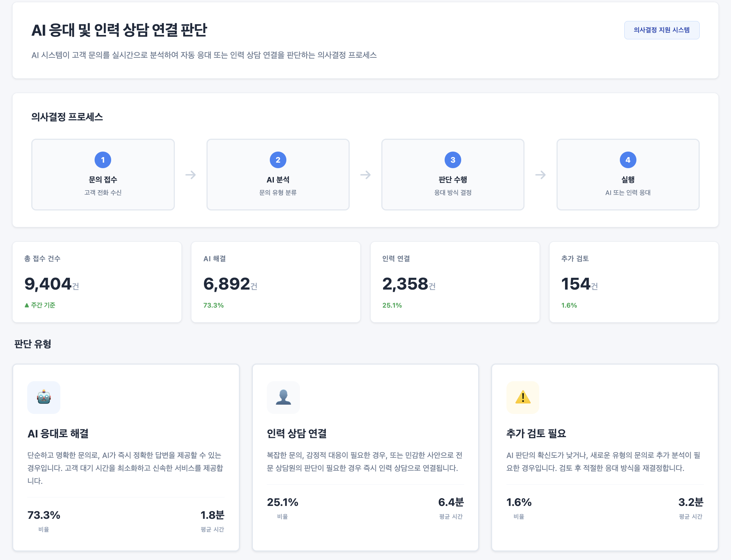This screenshot has height=560, width=731.
Task: Click the robot icon on AI 응대로 해결 card
Action: pos(43,398)
